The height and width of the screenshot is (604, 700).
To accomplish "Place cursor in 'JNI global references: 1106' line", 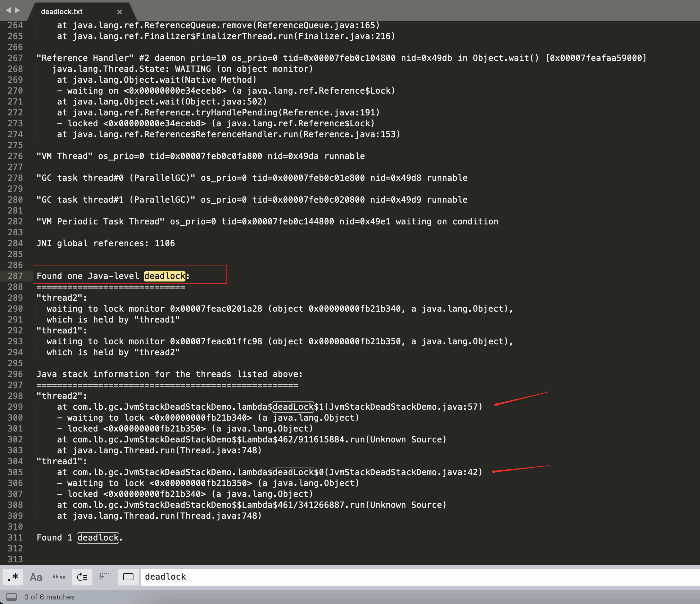I will [106, 243].
